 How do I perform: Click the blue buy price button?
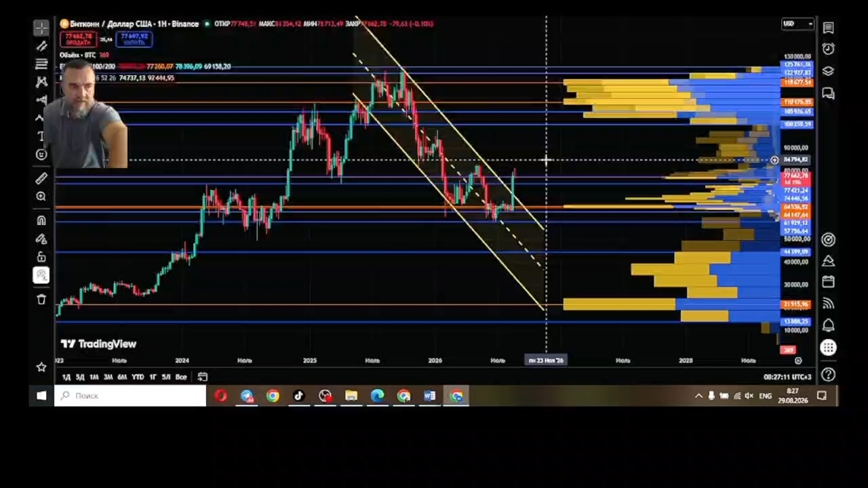click(134, 39)
